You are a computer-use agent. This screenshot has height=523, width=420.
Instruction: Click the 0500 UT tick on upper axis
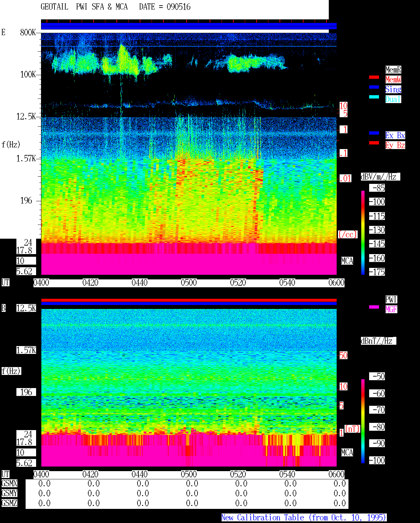[x=189, y=282]
